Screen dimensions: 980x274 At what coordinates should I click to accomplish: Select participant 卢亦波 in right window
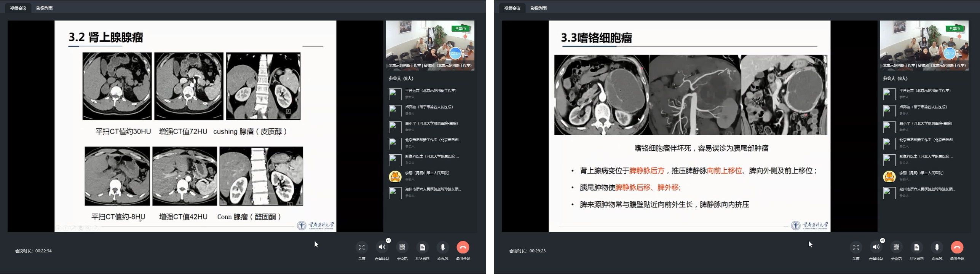tap(924, 110)
